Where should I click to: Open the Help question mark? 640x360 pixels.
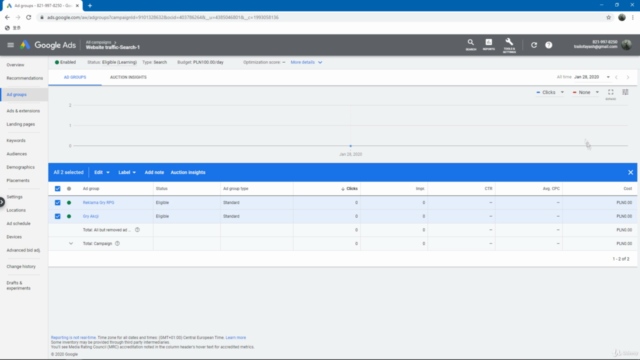[x=549, y=45]
